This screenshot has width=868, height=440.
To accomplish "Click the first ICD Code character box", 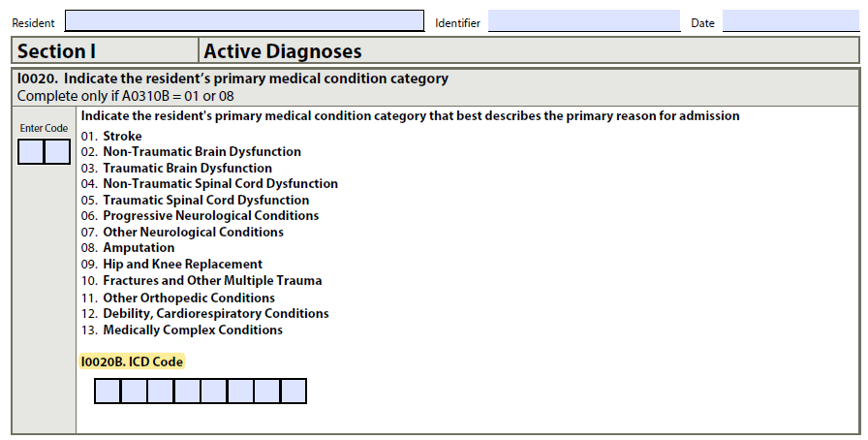I will [x=108, y=392].
